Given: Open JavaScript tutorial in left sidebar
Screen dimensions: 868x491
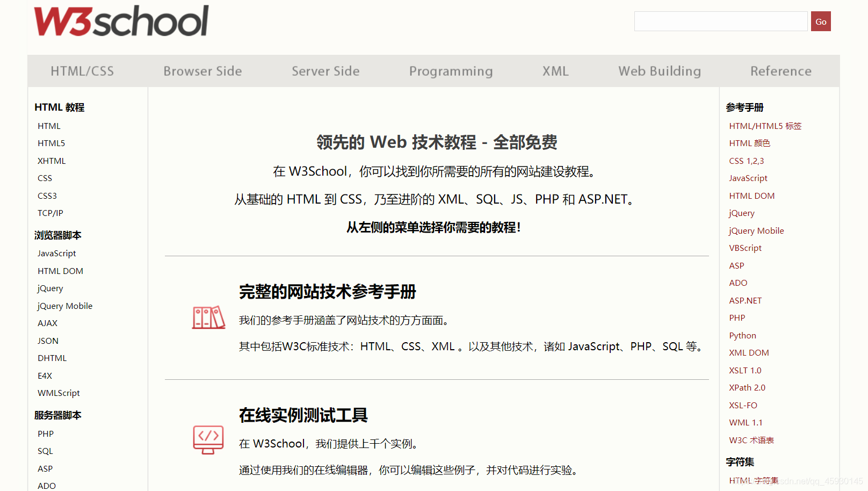Looking at the screenshot, I should click(x=56, y=254).
